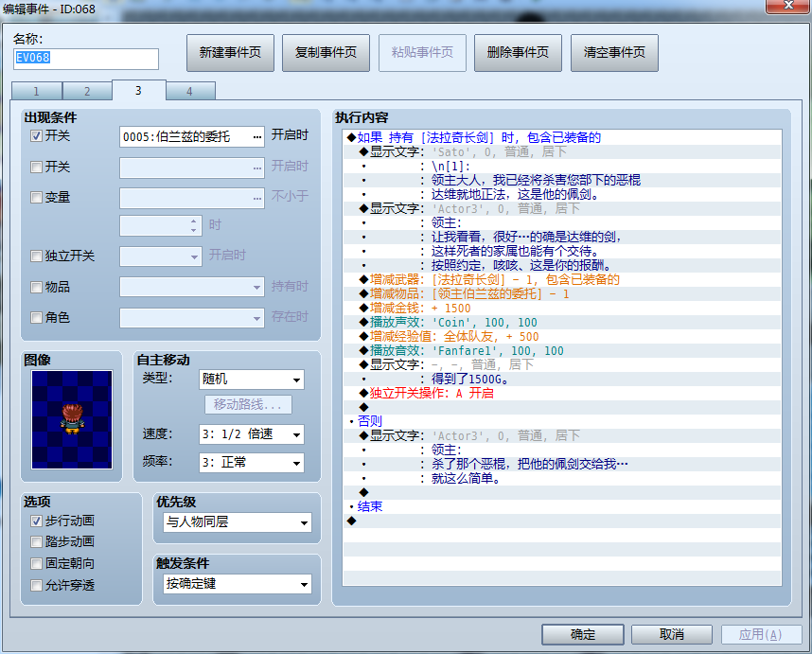Image resolution: width=812 pixels, height=654 pixels.
Task: Toggle the 步行动画 option checkbox
Action: pos(36,521)
